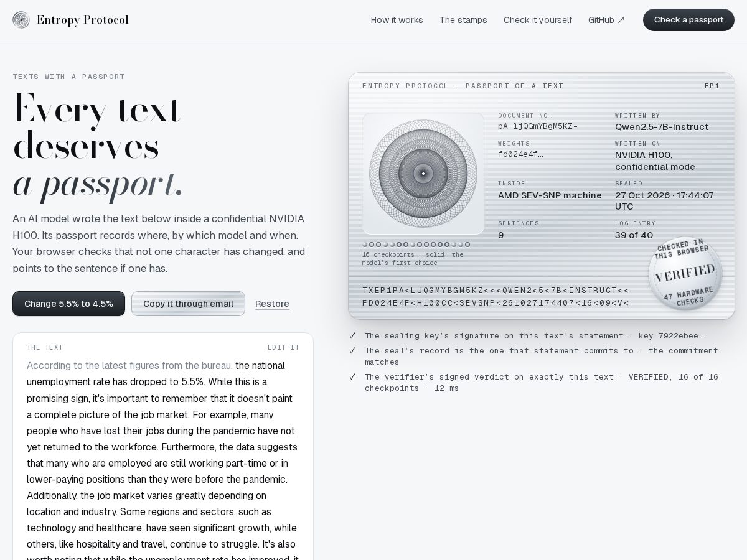Click the EP1 label on the passport
The width and height of the screenshot is (747, 560).
[x=712, y=86]
